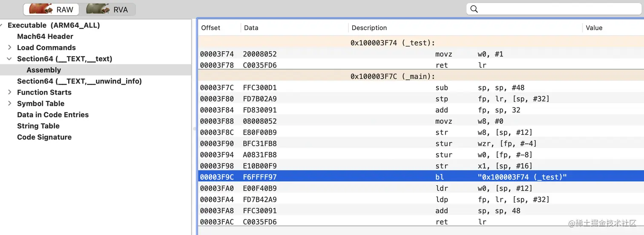Select row at offset 00003F78
The height and width of the screenshot is (235, 644).
pyautogui.click(x=421, y=65)
